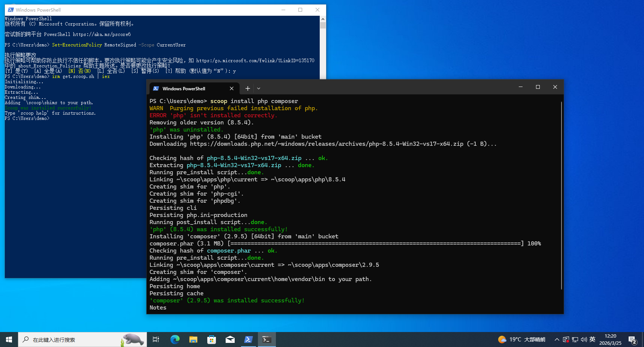The image size is (644, 347).
Task: Show hidden system tray icons
Action: tap(557, 340)
